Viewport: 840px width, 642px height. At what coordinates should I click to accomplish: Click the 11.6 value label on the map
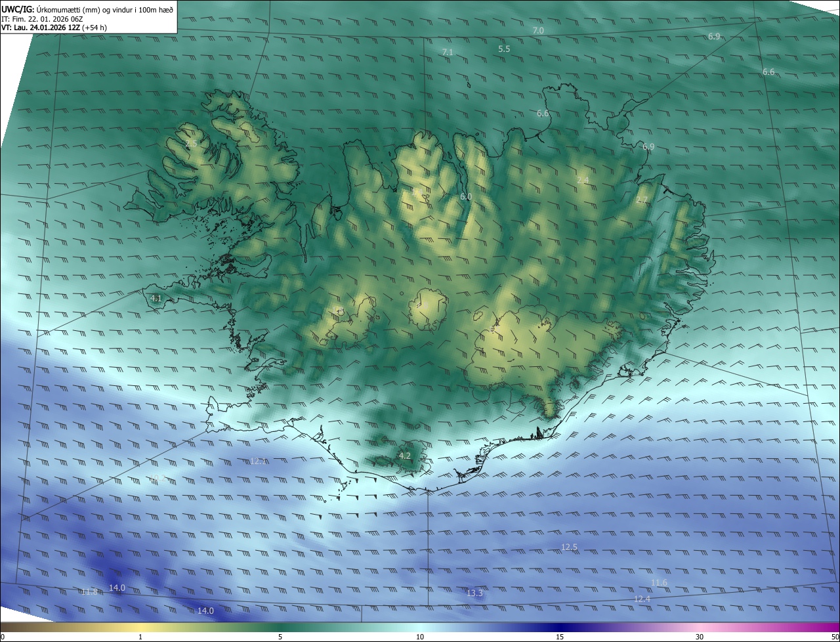[659, 583]
